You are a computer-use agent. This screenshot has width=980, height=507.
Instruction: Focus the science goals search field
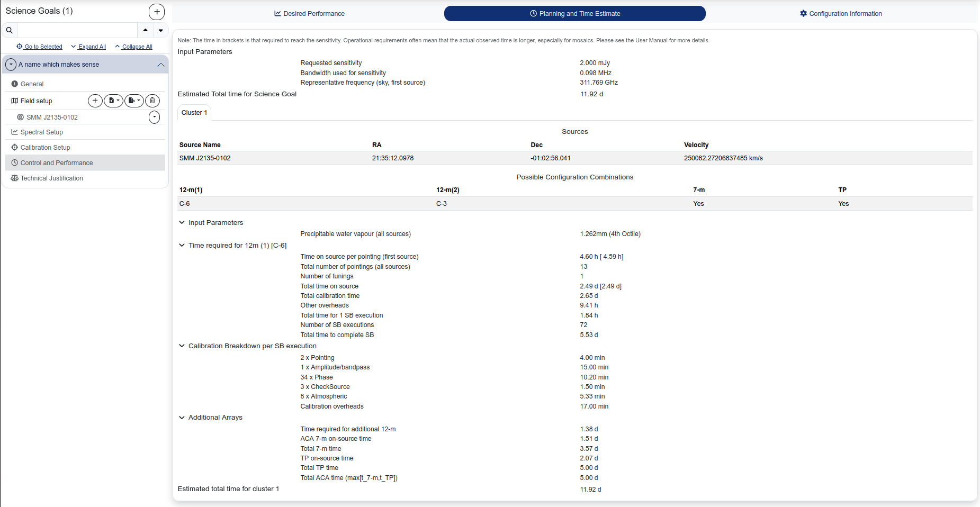[77, 30]
